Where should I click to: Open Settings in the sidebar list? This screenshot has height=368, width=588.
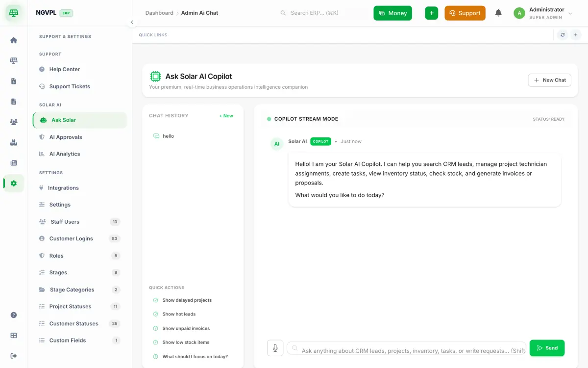(79, 205)
